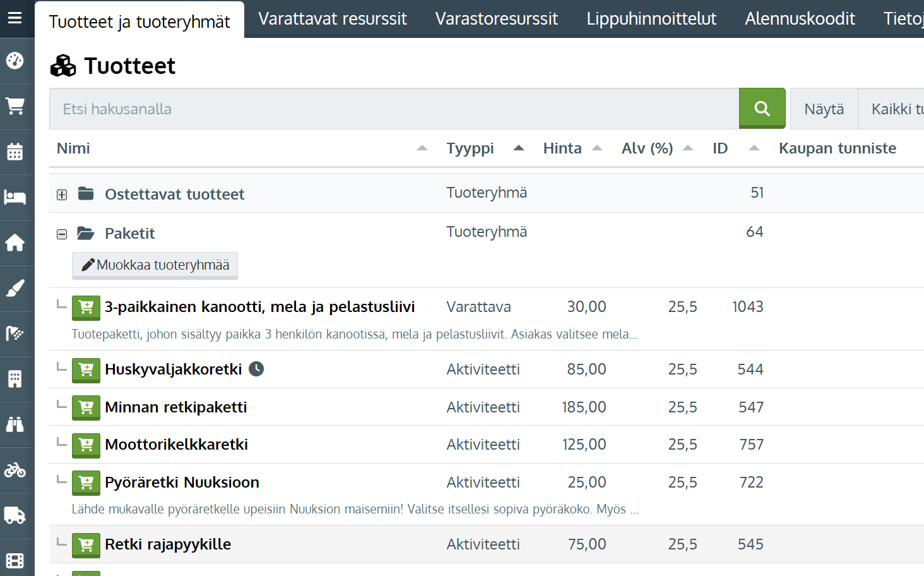The image size is (924, 576).
Task: Click the open Paketit folder icon
Action: 86,233
